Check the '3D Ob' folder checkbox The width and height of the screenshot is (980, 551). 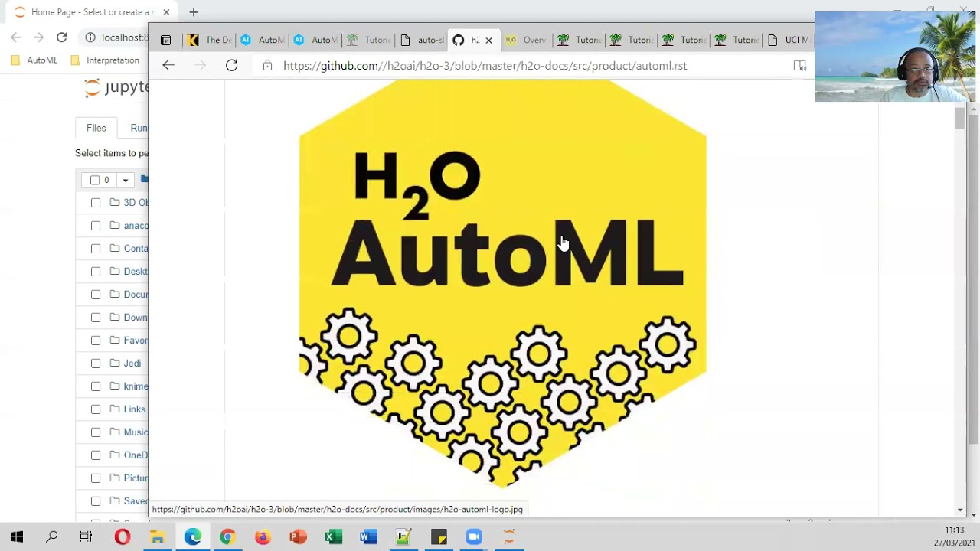[96, 203]
